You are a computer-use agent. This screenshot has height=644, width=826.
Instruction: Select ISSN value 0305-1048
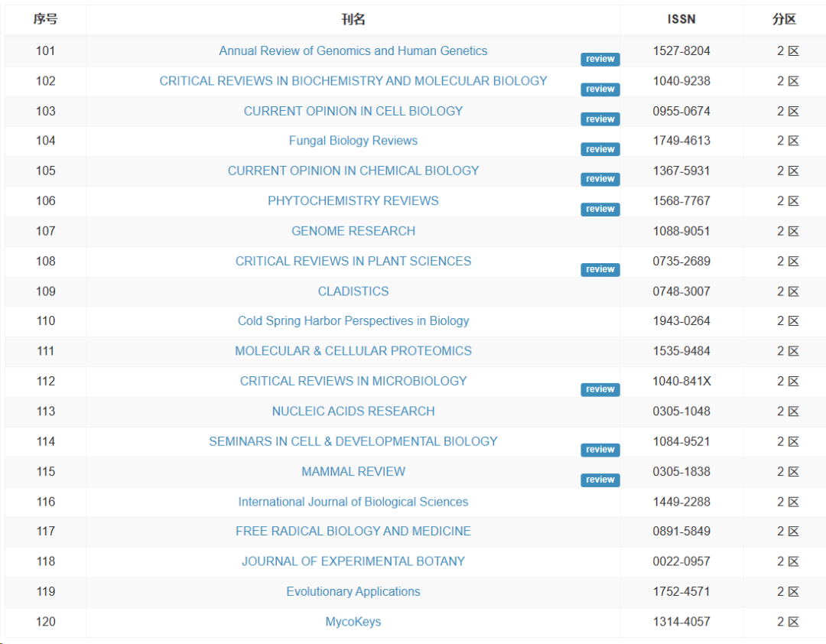(681, 411)
